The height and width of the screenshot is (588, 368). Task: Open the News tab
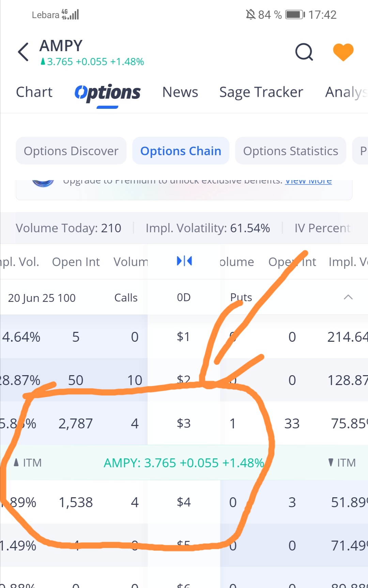[180, 92]
